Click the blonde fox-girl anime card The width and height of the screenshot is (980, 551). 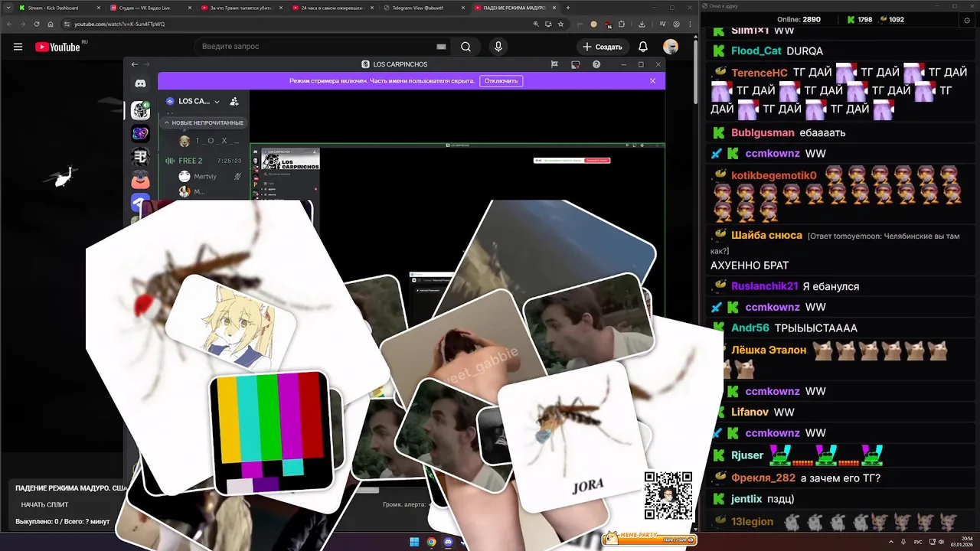(x=230, y=321)
